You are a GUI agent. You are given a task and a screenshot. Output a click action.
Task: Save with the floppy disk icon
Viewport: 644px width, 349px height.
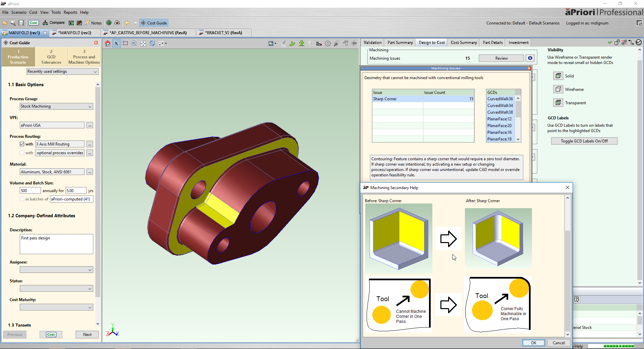(21, 23)
